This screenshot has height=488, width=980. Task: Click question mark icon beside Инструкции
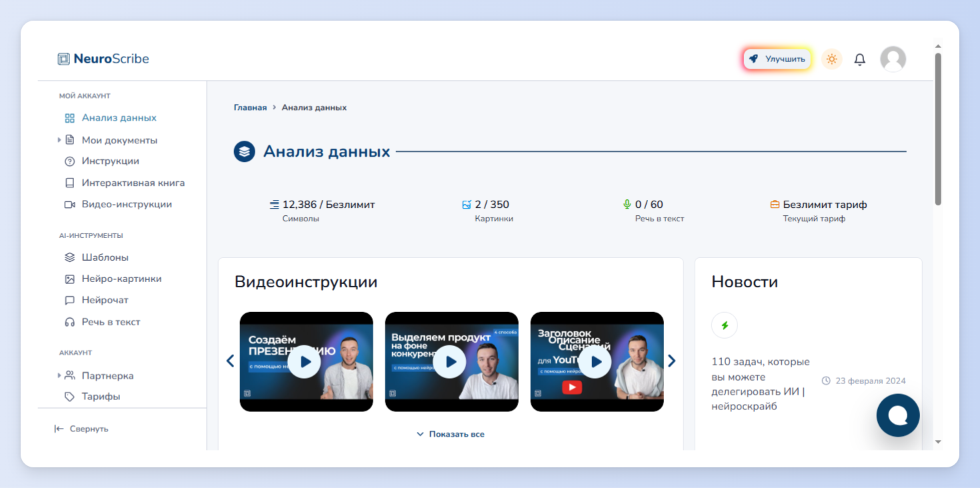pos(69,161)
